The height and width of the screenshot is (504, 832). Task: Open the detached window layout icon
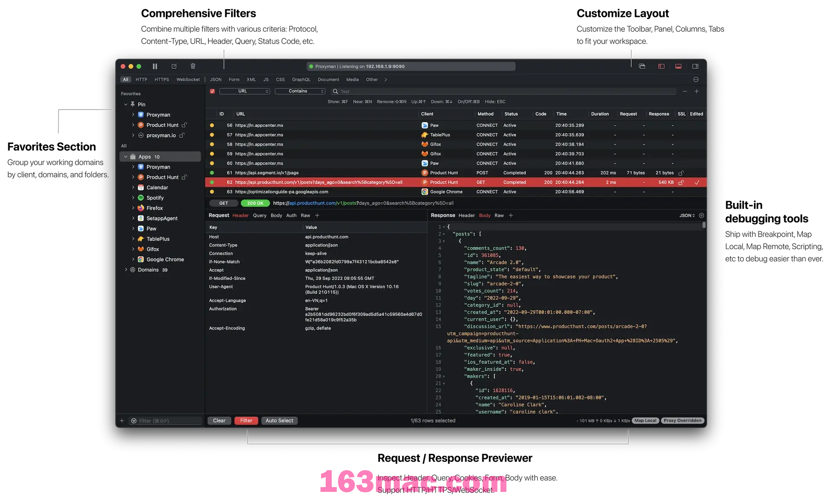click(x=642, y=66)
